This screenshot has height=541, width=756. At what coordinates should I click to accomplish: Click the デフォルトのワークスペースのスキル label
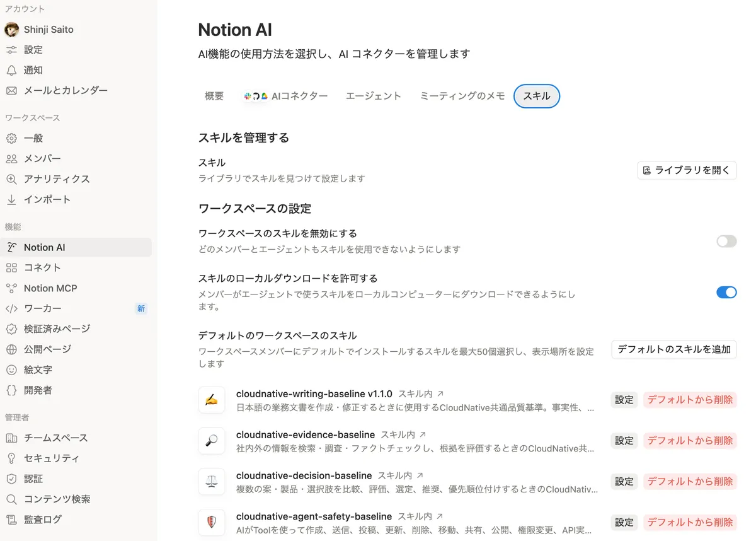click(x=278, y=335)
